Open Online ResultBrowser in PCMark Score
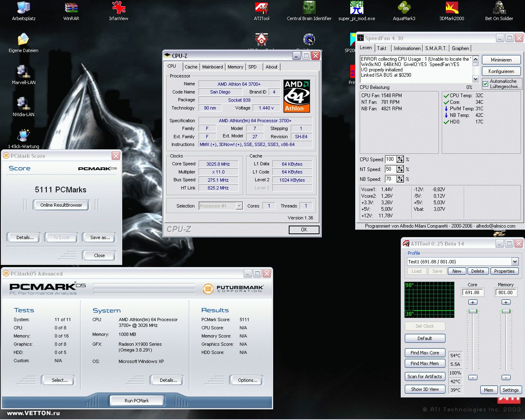 click(61, 205)
